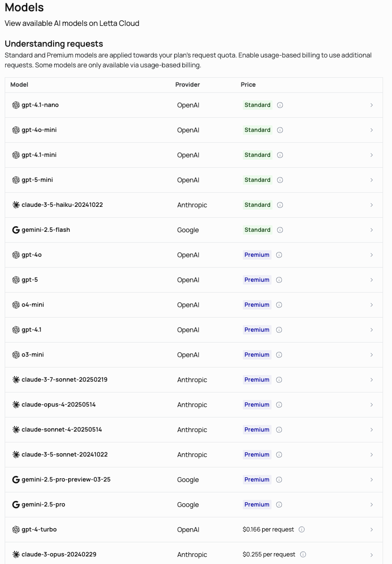392x564 pixels.
Task: Click the Price column header
Action: (248, 85)
